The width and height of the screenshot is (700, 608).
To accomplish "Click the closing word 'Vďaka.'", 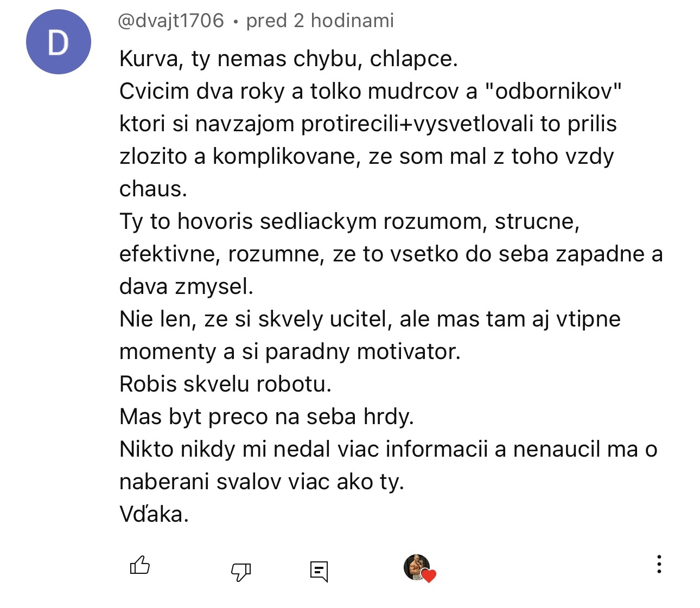I will 154,514.
